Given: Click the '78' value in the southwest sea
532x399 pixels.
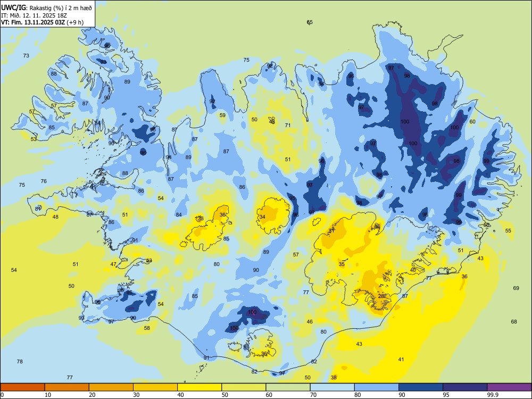Looking at the screenshot, I should 20,362.
